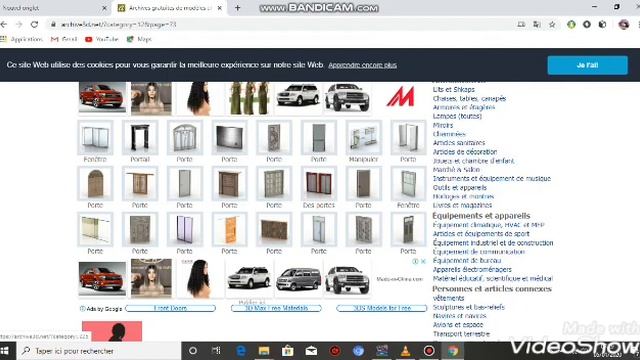Go back to the previous page
Viewport: 640px width, 360px height.
tap(4, 24)
